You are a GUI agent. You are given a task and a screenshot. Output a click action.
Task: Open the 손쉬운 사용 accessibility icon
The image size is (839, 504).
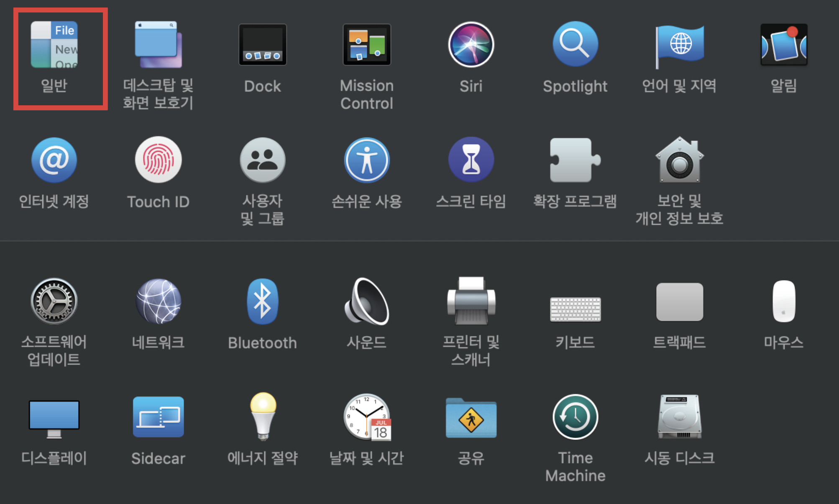[x=367, y=160]
